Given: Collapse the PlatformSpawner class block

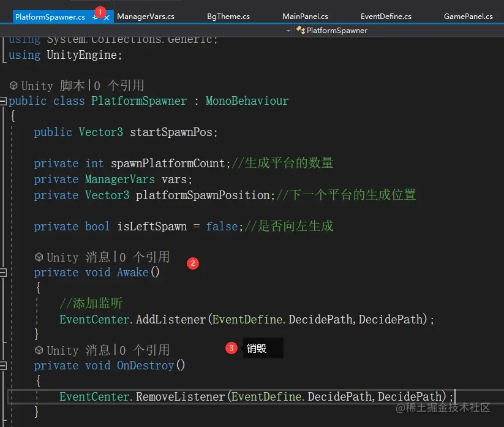Looking at the screenshot, I should pos(3,101).
